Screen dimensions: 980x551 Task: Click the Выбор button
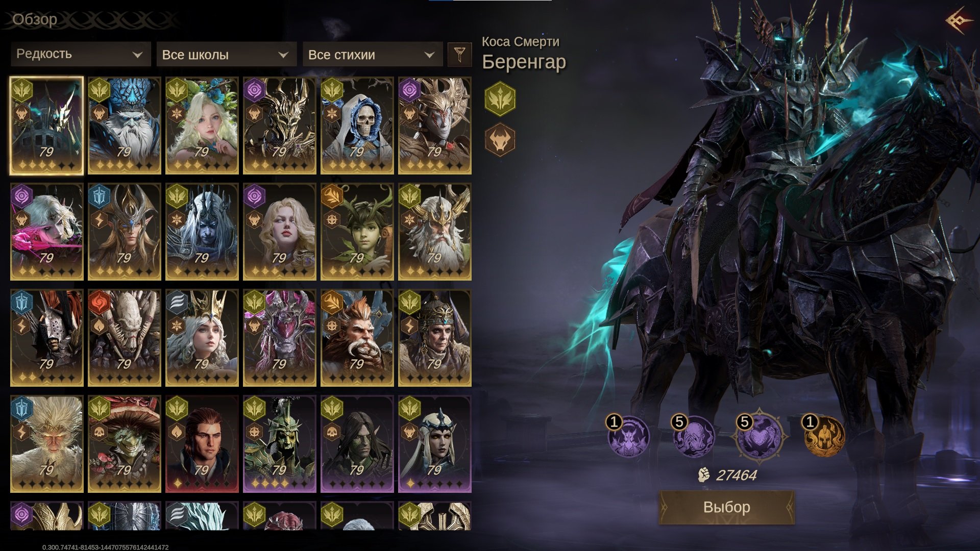(727, 507)
